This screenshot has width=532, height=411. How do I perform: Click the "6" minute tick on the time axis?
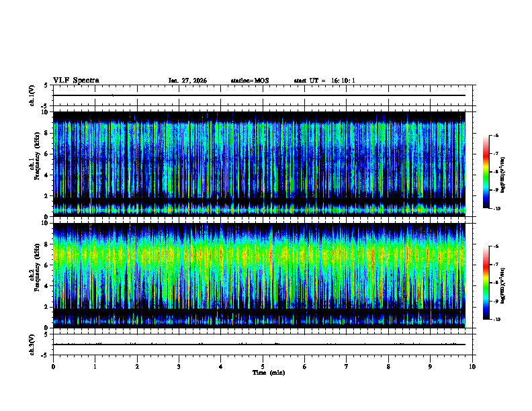[x=305, y=367]
